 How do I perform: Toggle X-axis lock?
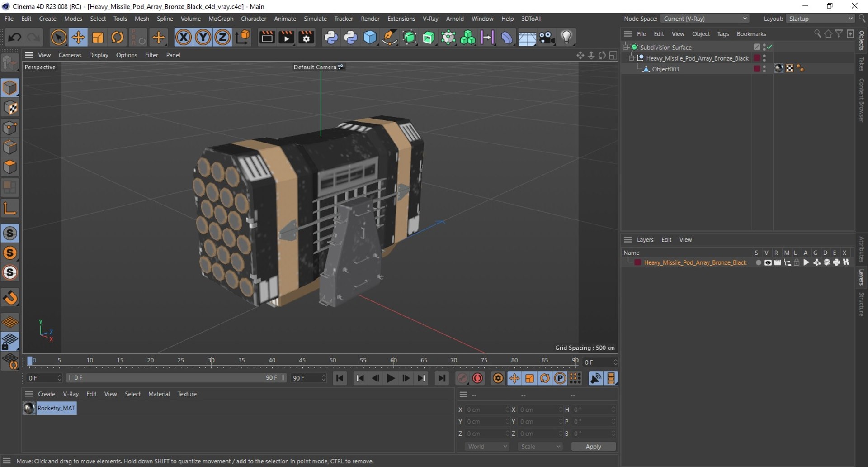183,38
